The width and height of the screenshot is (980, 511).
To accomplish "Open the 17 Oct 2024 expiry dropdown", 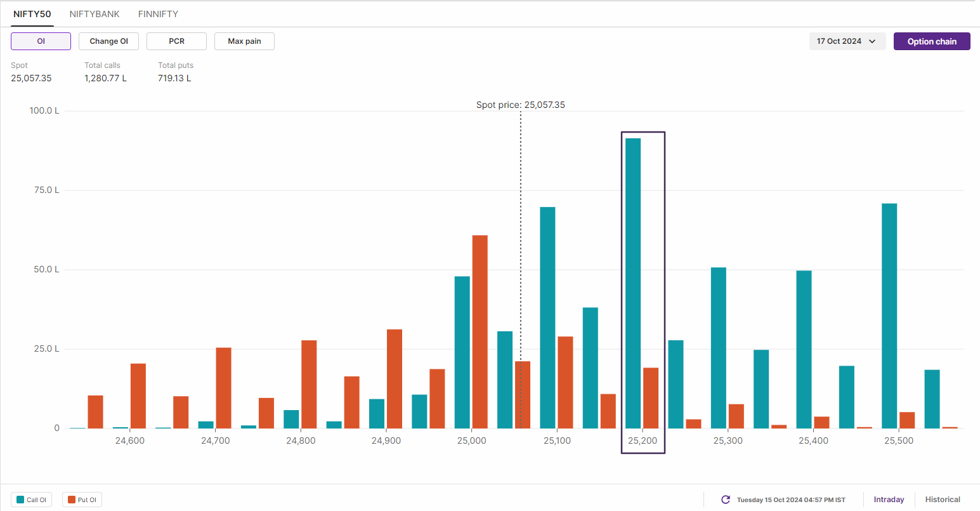I will (847, 41).
